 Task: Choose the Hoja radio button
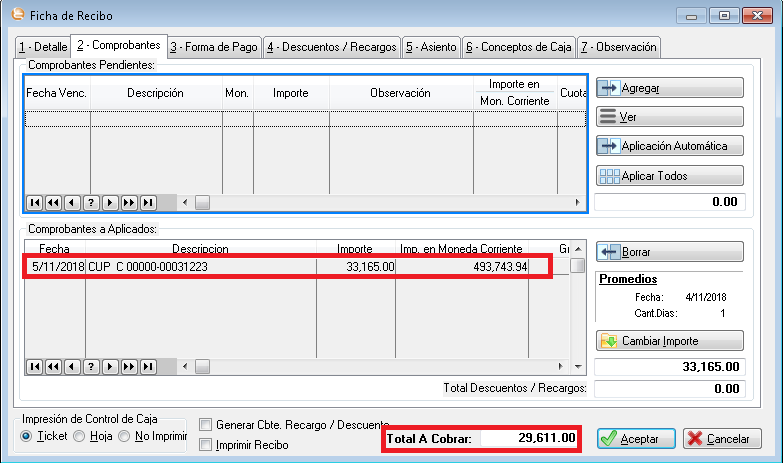pyautogui.click(x=79, y=436)
